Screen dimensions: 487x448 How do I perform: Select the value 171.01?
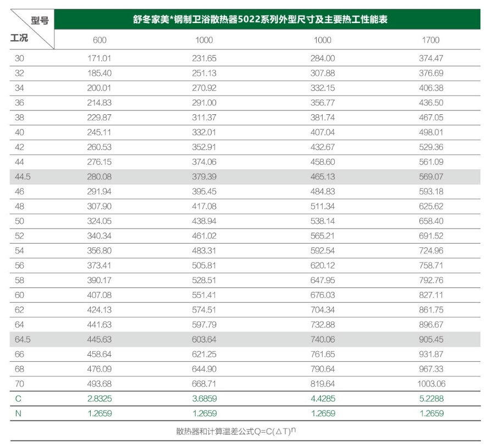coord(99,58)
